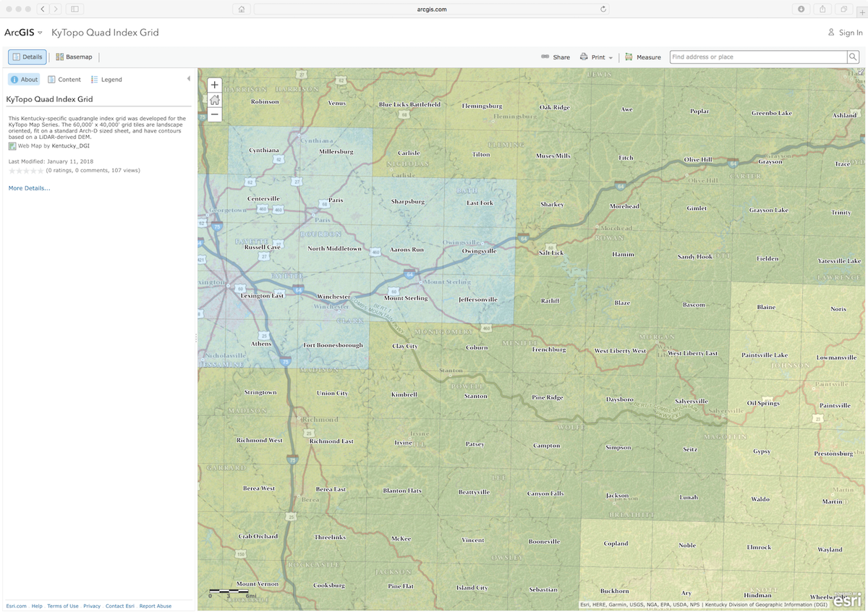Click the Campton quad label
The height and width of the screenshot is (613, 868).
546,446
